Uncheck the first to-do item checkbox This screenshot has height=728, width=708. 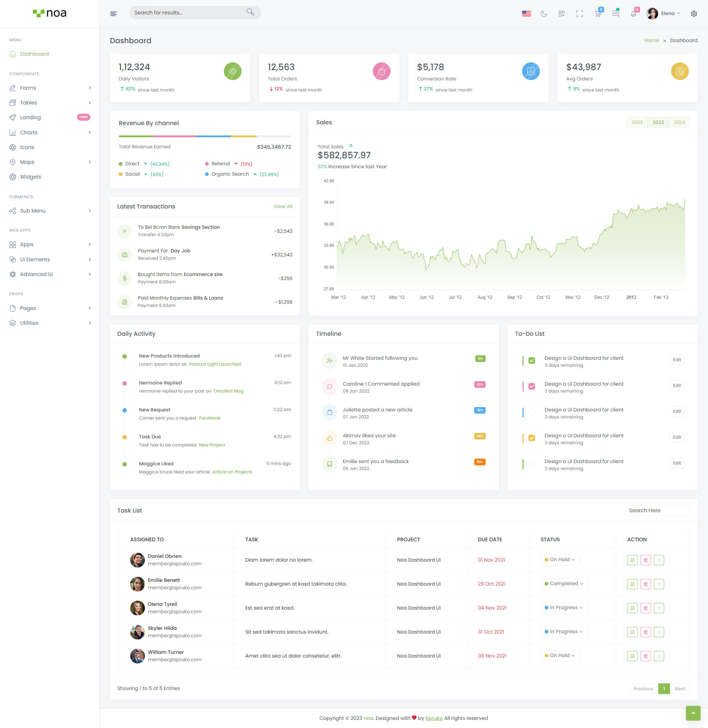point(531,360)
